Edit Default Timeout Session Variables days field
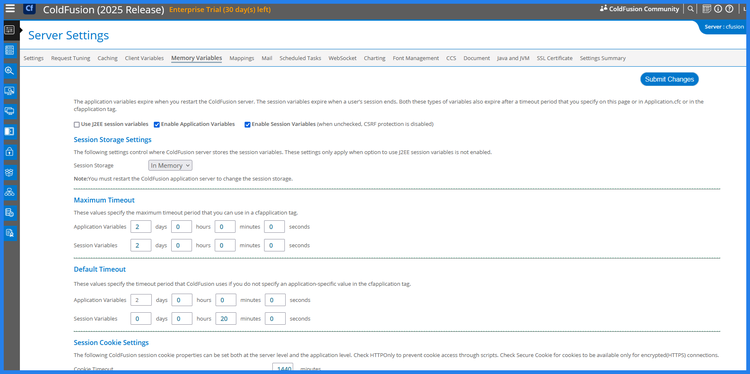This screenshot has width=750, height=374. pyautogui.click(x=141, y=319)
